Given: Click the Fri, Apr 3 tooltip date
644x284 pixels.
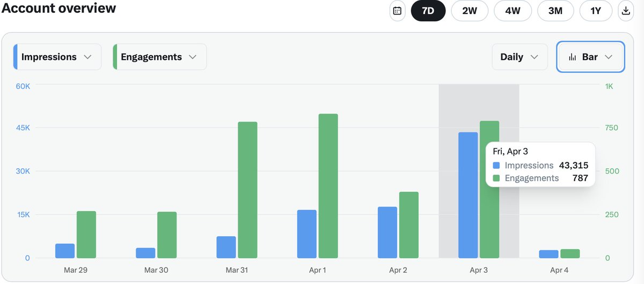Looking at the screenshot, I should [x=510, y=152].
